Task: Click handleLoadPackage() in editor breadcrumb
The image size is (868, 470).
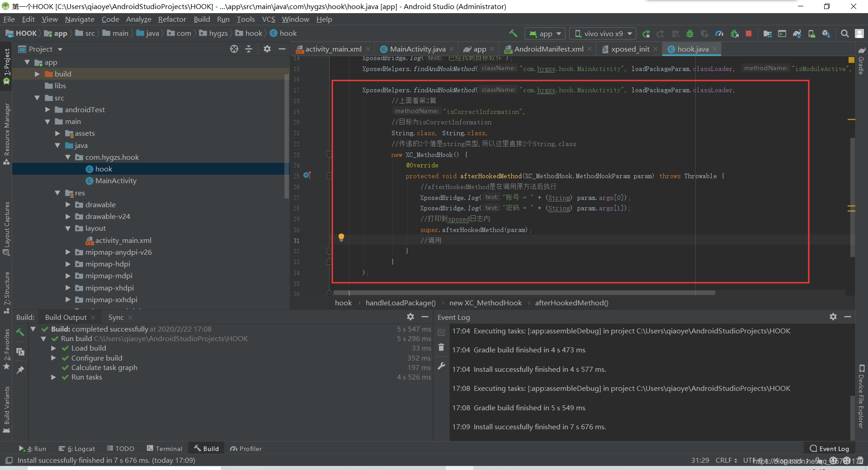Action: [401, 303]
